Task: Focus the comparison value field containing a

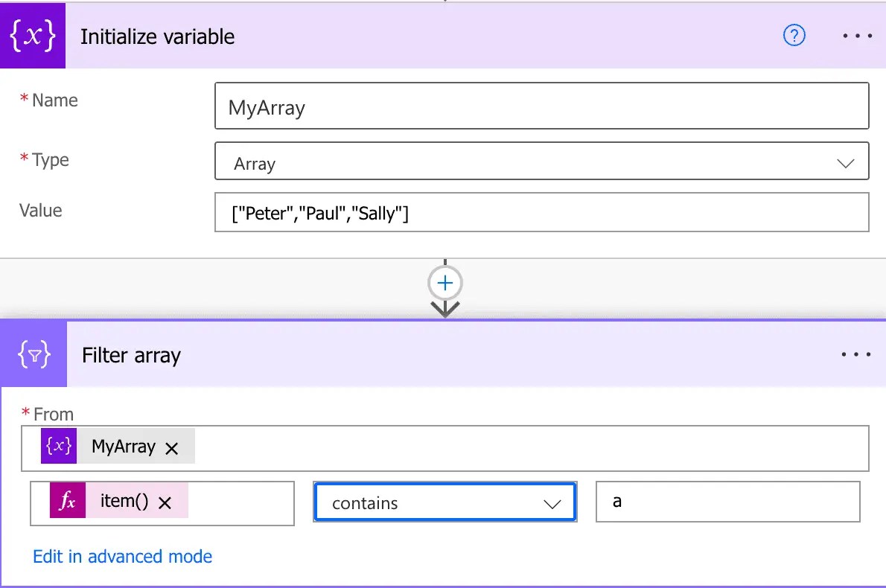Action: point(727,501)
